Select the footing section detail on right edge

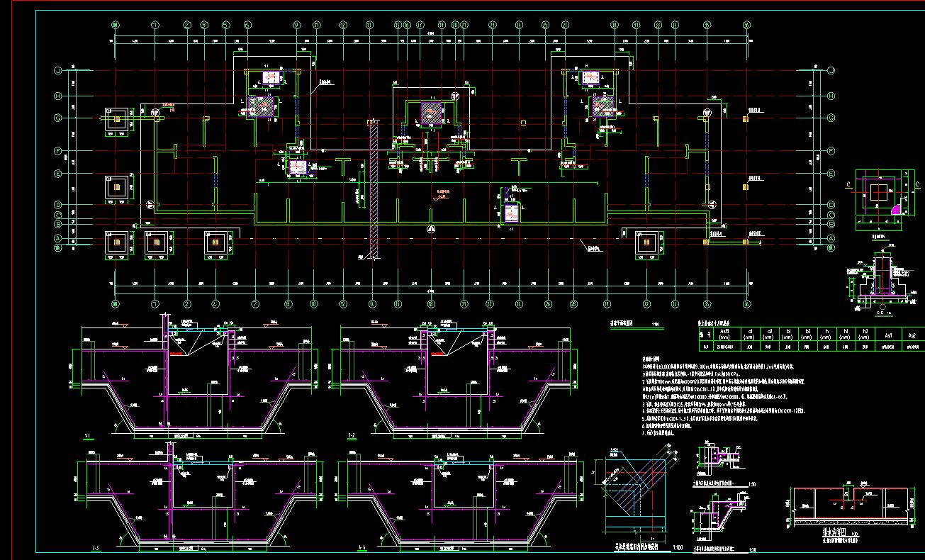pyautogui.click(x=878, y=282)
